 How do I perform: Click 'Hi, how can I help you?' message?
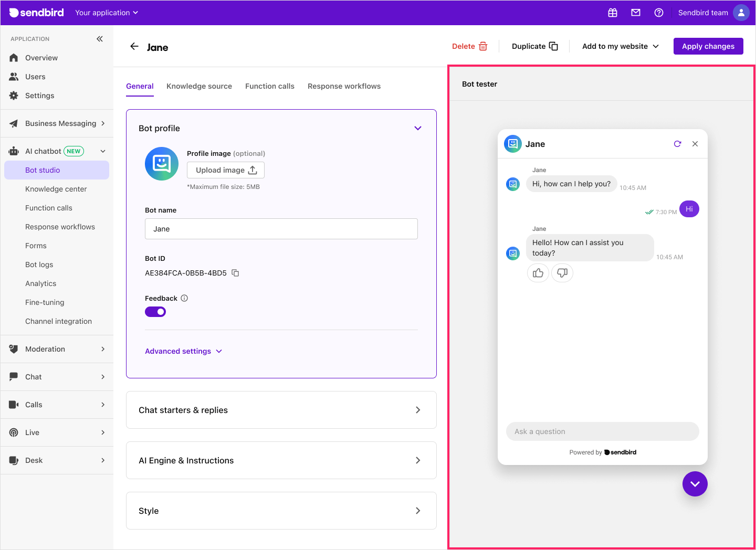572,184
